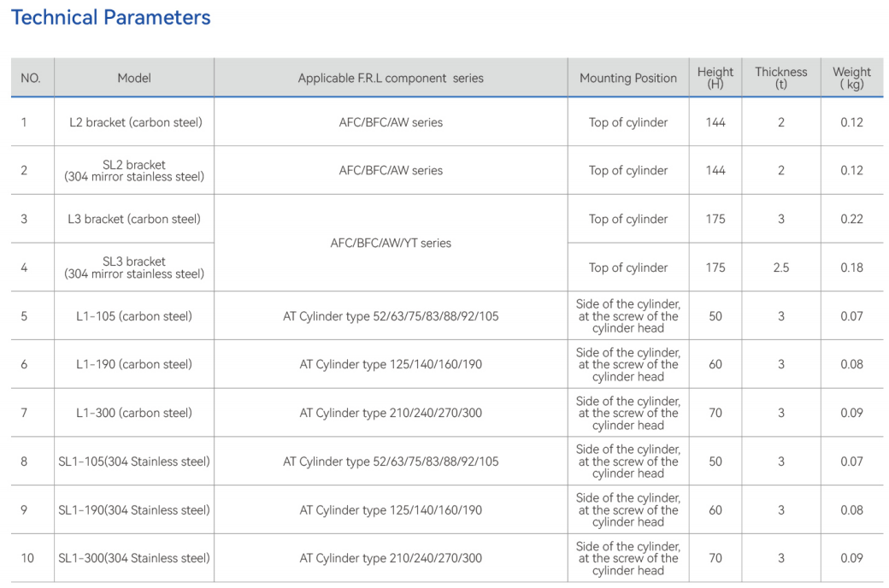Click the L3 bracket (carbon steel) cell
889x588 pixels.
pyautogui.click(x=134, y=219)
